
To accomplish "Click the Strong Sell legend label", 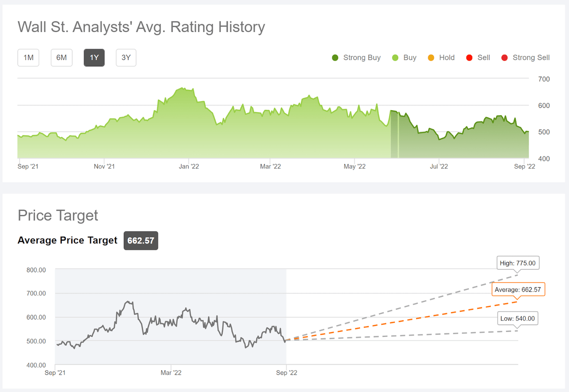I will click(x=531, y=58).
